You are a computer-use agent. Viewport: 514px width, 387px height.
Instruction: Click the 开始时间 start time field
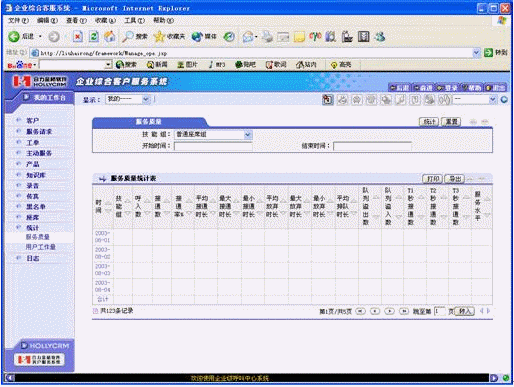click(x=213, y=146)
